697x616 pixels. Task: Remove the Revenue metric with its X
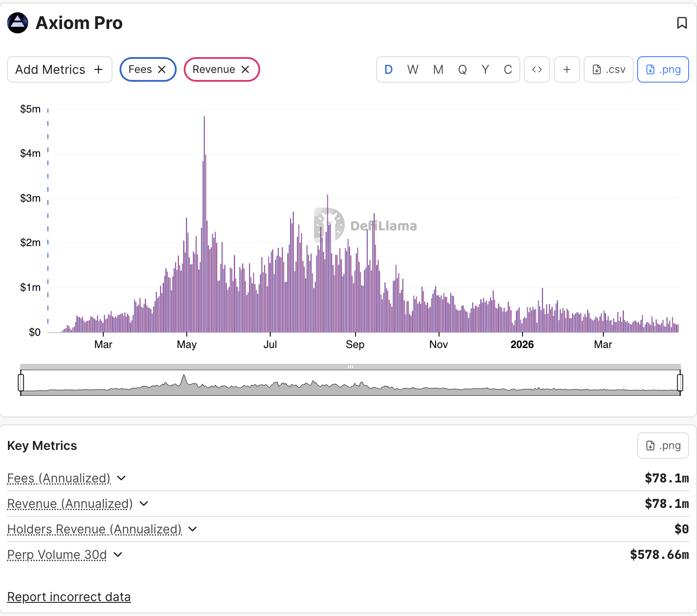(x=245, y=69)
